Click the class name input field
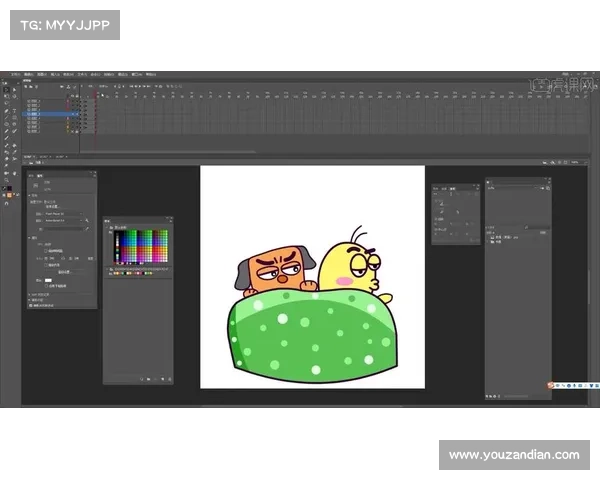 pyautogui.click(x=64, y=229)
